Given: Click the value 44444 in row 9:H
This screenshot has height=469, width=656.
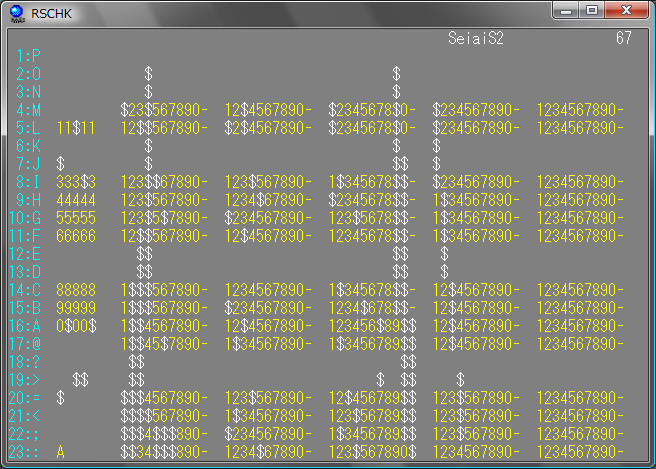Looking at the screenshot, I should pos(76,200).
